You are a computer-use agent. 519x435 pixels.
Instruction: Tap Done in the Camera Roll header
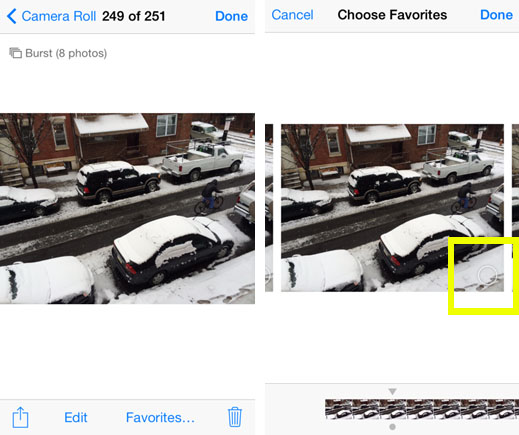[x=231, y=16]
